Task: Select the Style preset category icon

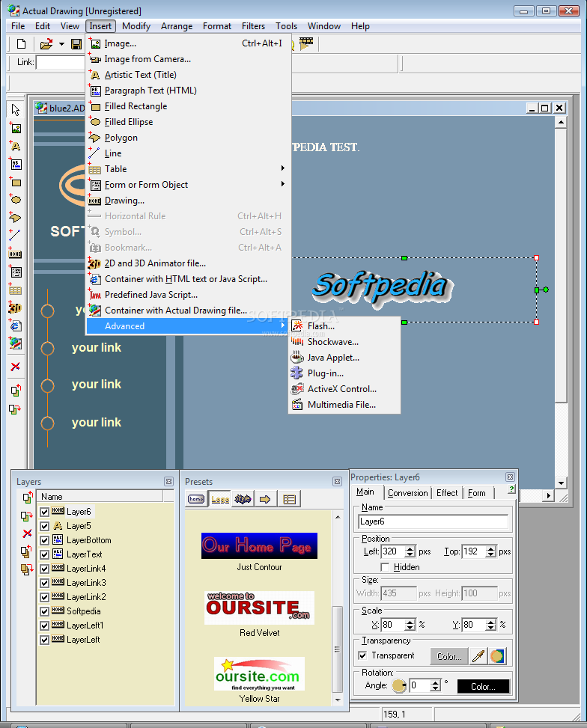Action: (x=243, y=499)
